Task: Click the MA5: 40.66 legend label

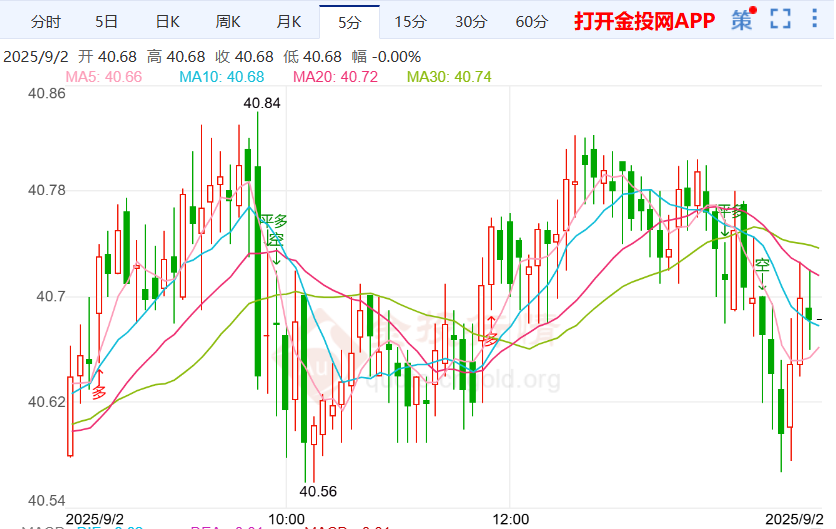Action: click(x=103, y=77)
